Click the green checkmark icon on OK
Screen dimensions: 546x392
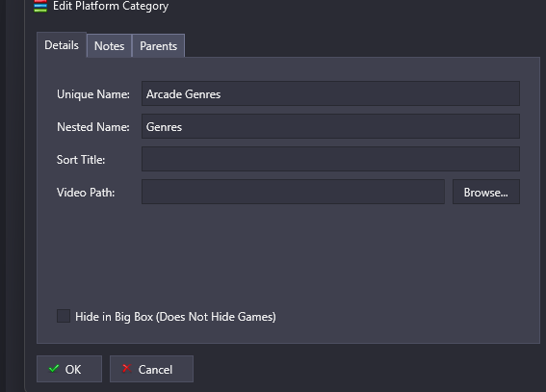[54, 369]
